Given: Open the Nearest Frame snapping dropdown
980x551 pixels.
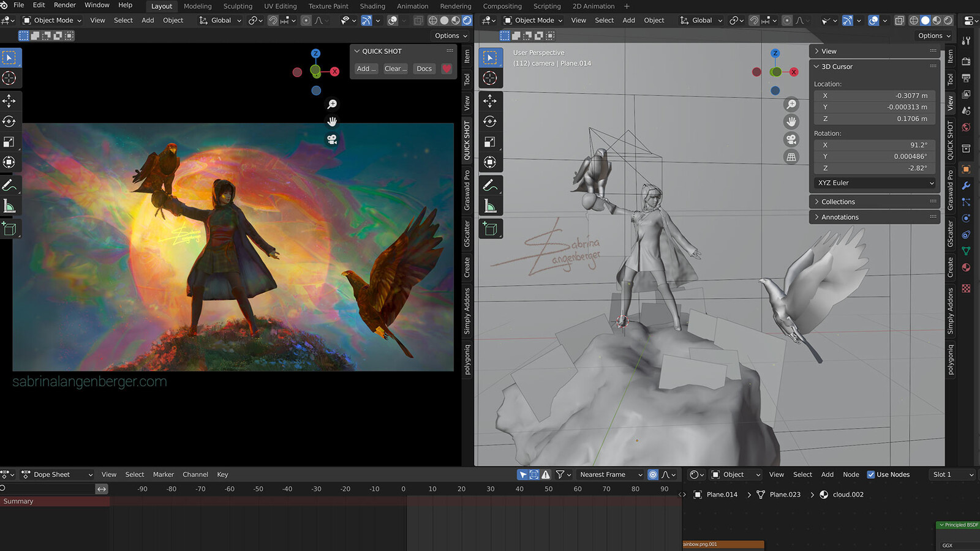Looking at the screenshot, I should coord(609,474).
